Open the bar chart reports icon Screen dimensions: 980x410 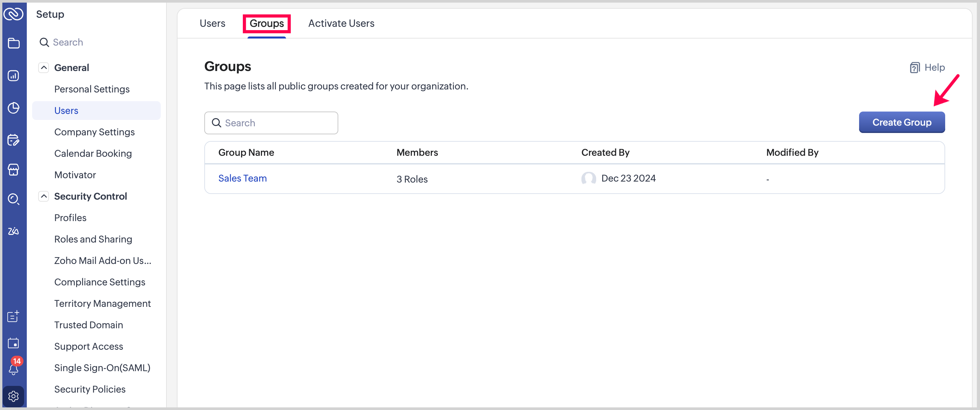click(x=14, y=76)
